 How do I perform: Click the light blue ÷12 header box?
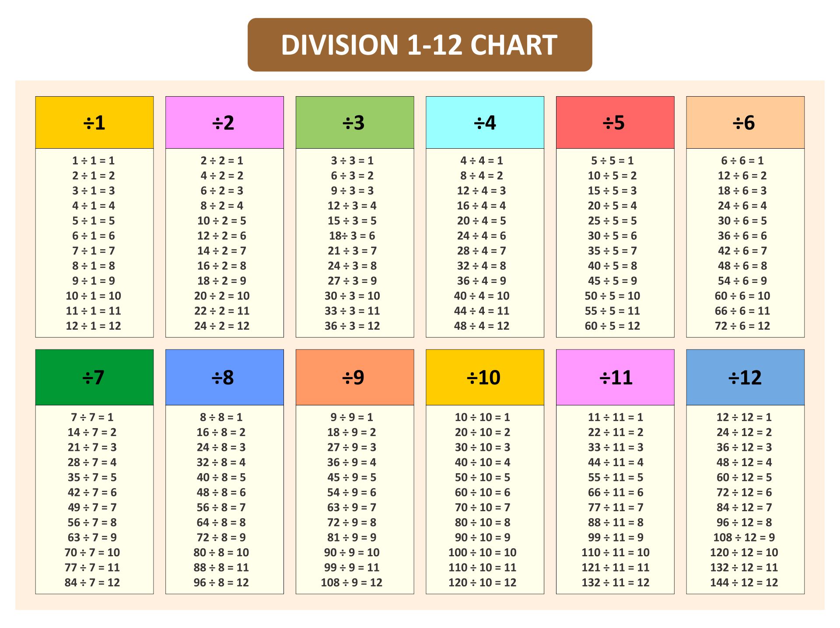745,377
